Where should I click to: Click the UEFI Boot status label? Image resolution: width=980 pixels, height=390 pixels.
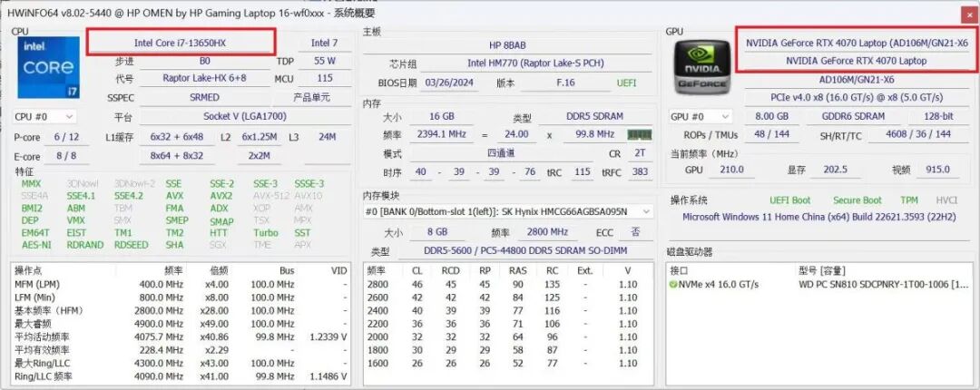790,200
